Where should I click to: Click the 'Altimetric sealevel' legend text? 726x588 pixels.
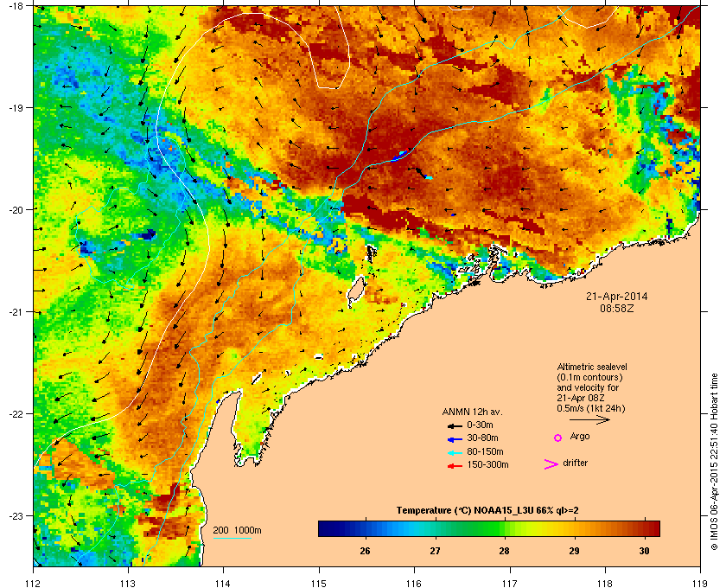592,367
